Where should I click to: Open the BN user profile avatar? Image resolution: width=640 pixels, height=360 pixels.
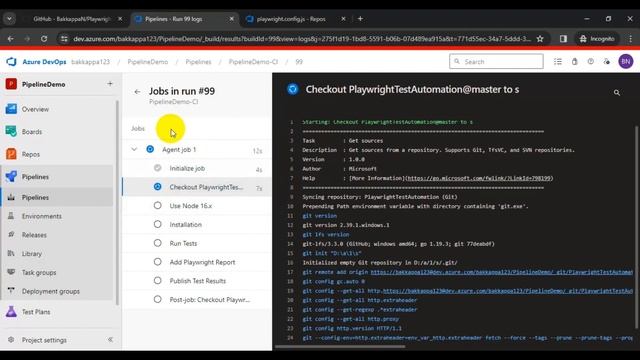tap(626, 62)
